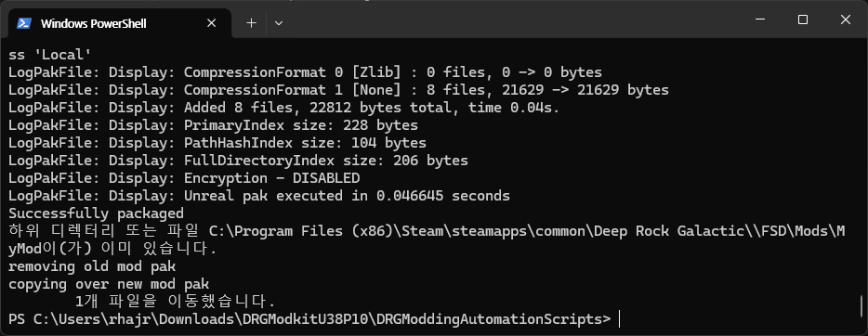Maximize the terminal window

803,19
